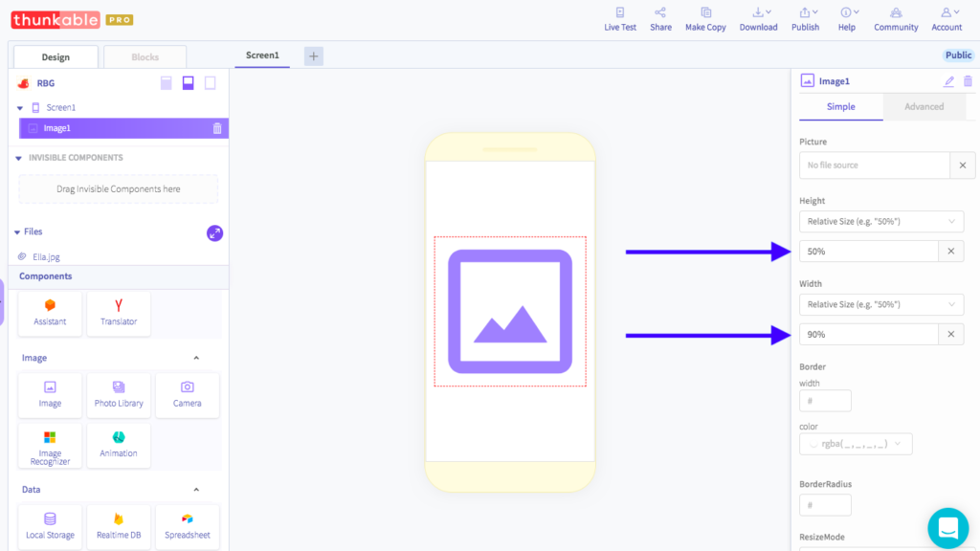The width and height of the screenshot is (980, 551).
Task: Select the first layout view icon
Action: pyautogui.click(x=167, y=83)
